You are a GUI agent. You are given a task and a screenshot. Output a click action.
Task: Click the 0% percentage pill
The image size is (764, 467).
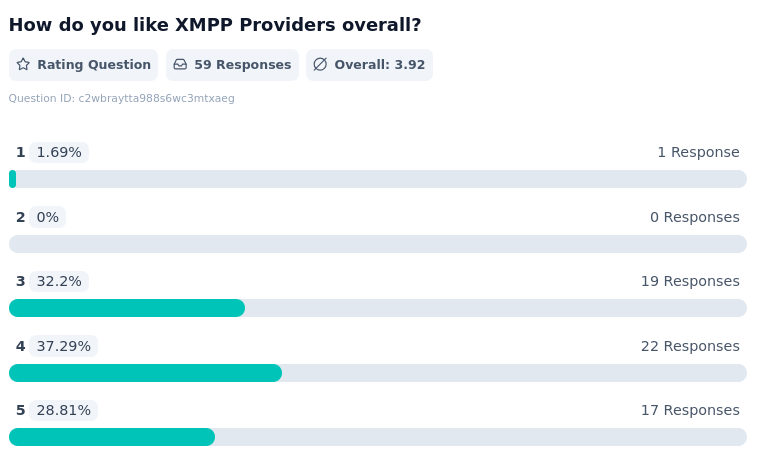tap(47, 217)
